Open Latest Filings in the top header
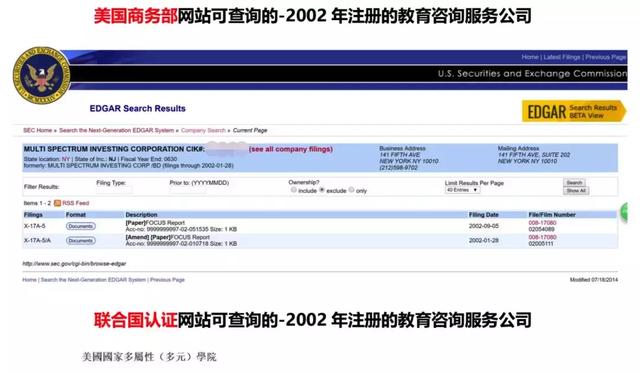This screenshot has width=640, height=373. pos(562,57)
